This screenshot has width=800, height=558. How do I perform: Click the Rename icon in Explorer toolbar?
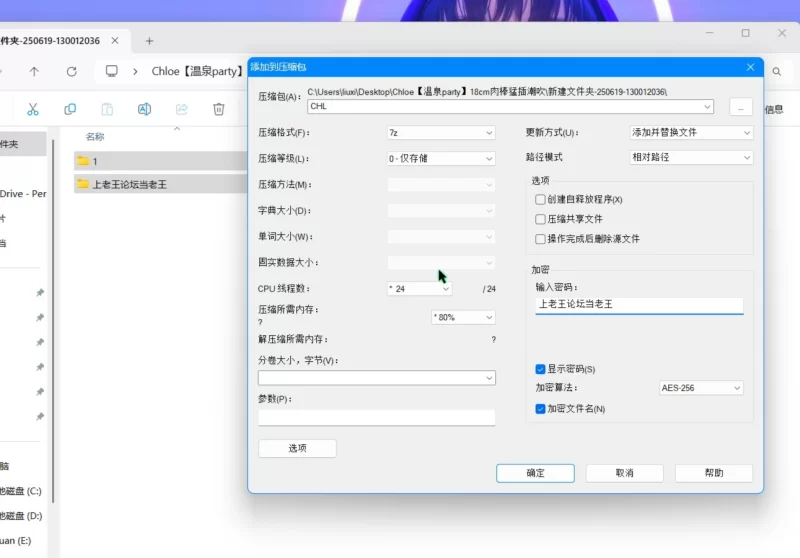pyautogui.click(x=144, y=109)
